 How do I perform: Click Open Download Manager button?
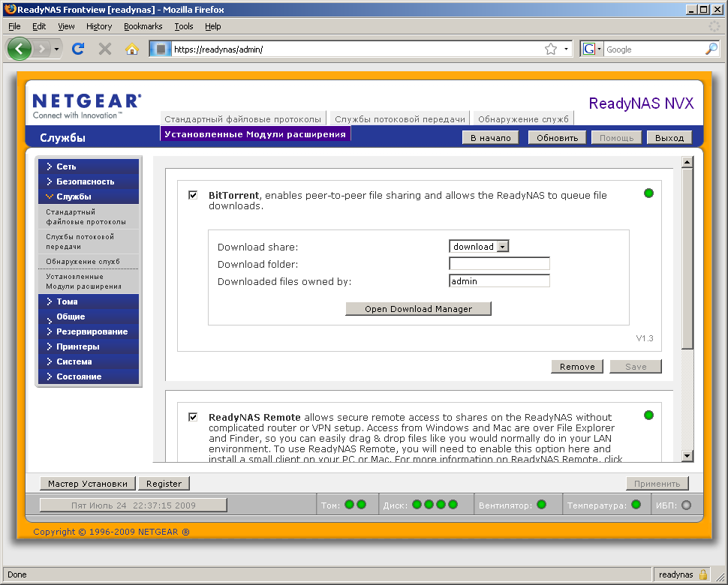pyautogui.click(x=418, y=309)
